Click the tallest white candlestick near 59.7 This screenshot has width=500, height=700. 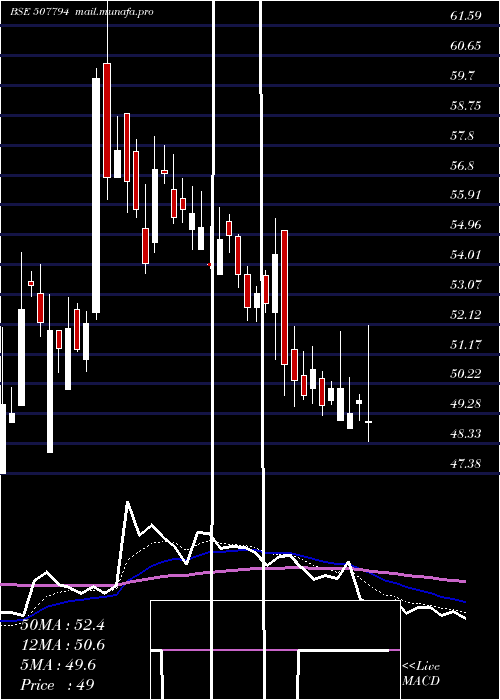pos(96,195)
